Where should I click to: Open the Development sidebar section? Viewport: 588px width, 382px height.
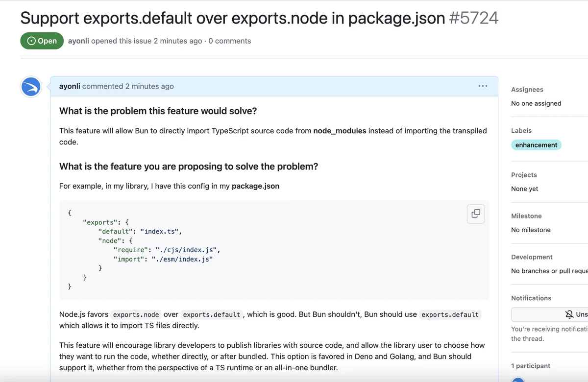532,257
